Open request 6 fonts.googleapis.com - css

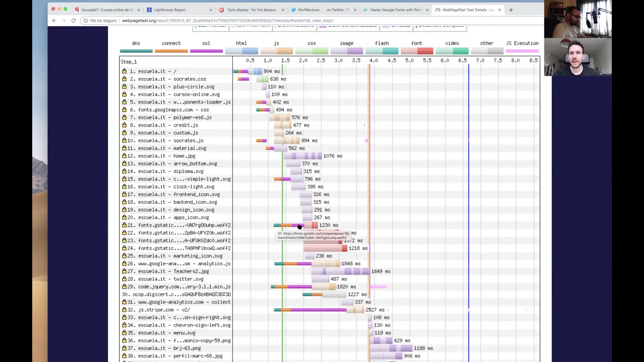tap(169, 110)
